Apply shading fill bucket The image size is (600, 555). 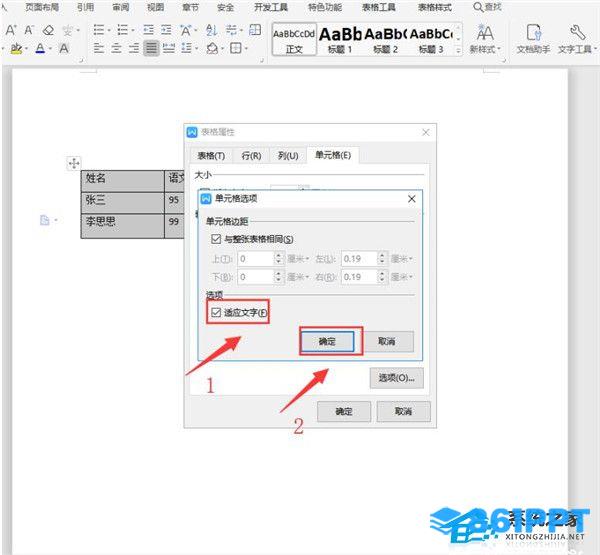coord(212,49)
